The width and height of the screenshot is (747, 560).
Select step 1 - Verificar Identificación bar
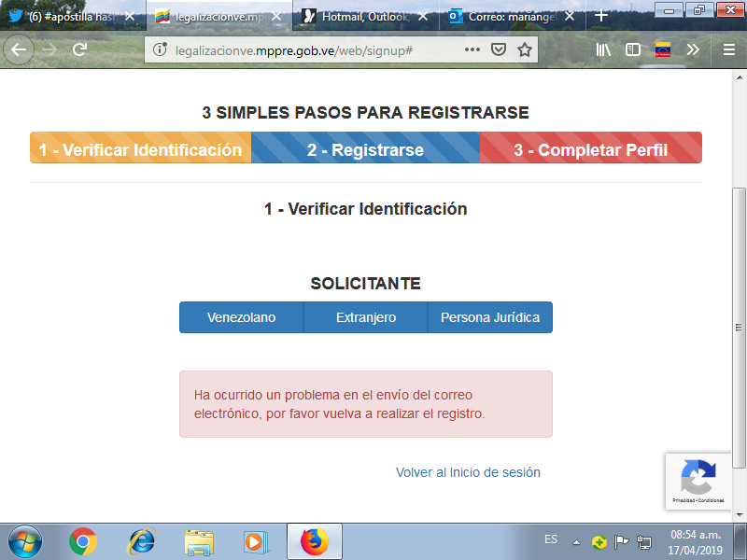point(141,147)
